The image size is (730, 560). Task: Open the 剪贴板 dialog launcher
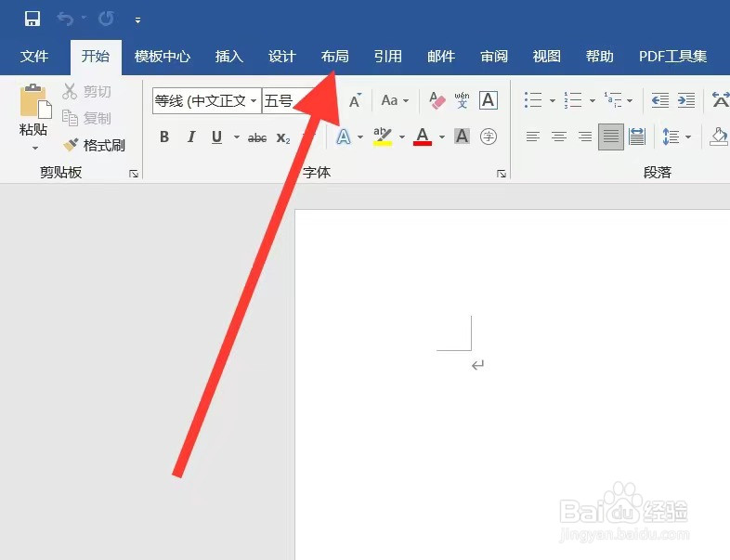click(134, 174)
